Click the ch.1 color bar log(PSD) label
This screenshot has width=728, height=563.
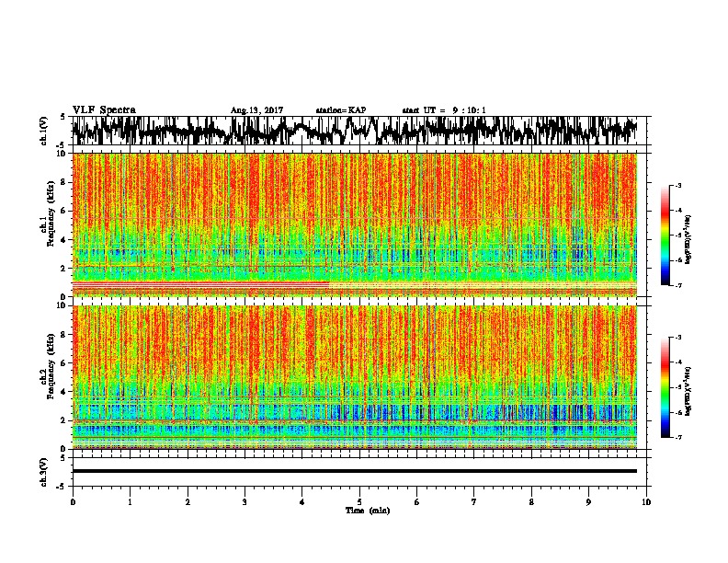point(688,239)
